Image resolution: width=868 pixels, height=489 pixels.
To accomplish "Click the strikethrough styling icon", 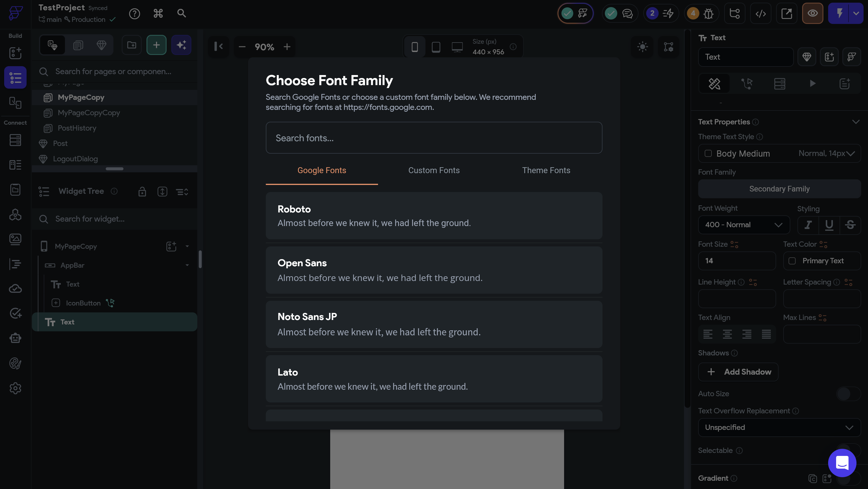I will [x=850, y=225].
